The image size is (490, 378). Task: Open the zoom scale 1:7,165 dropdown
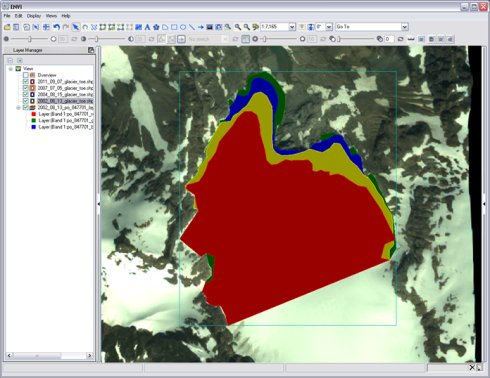(x=292, y=27)
